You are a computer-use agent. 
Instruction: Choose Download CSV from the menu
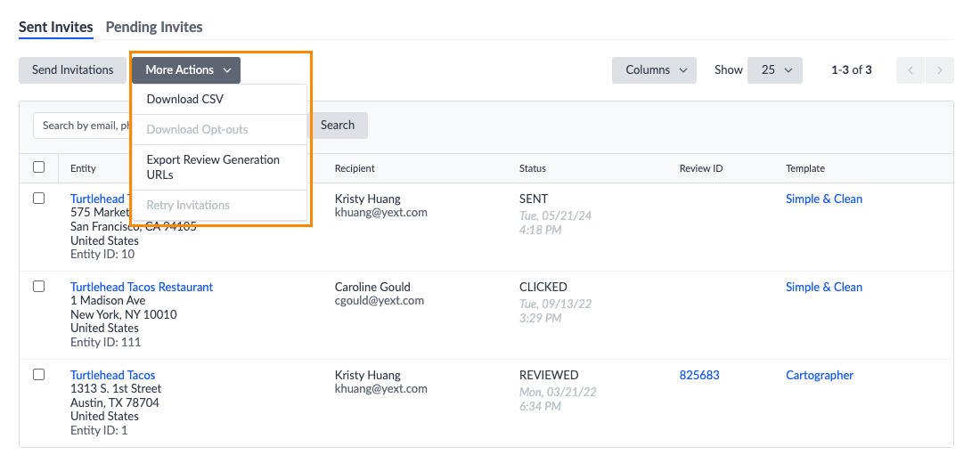(x=219, y=100)
